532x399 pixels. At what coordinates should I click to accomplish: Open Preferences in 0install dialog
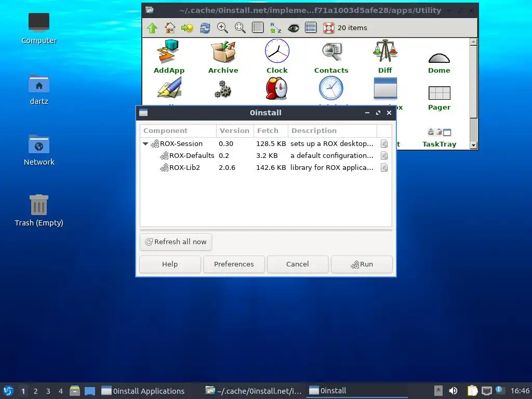pyautogui.click(x=234, y=264)
